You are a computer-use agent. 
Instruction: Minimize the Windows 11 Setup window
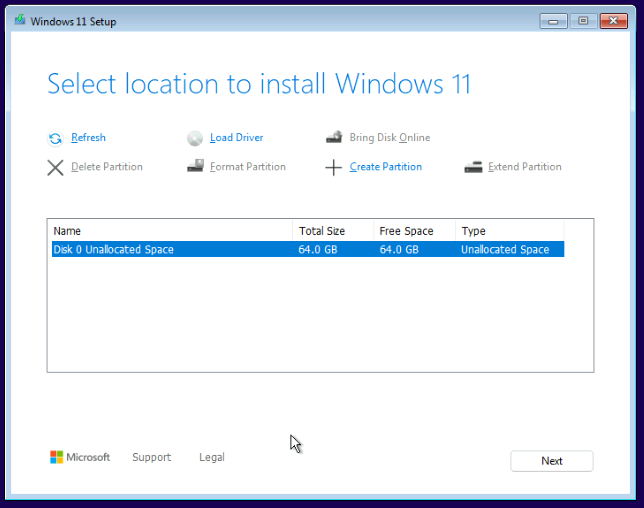[x=553, y=21]
